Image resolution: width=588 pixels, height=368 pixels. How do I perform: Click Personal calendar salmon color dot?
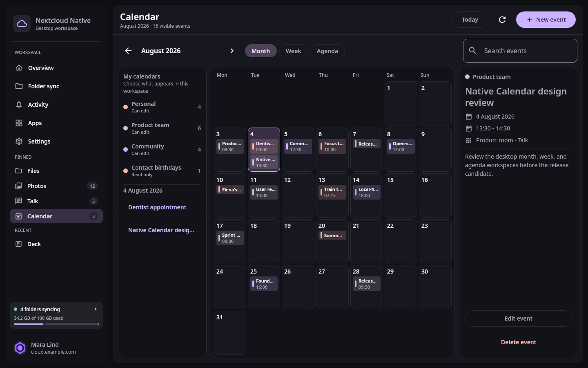(x=126, y=107)
